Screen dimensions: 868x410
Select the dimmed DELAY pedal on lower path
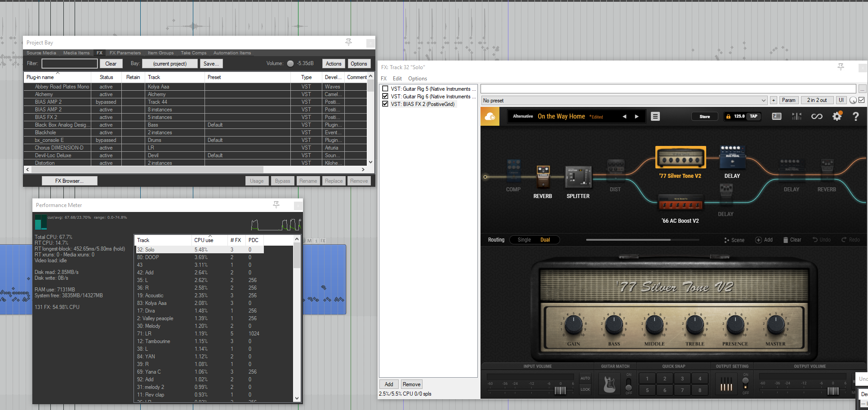726,195
